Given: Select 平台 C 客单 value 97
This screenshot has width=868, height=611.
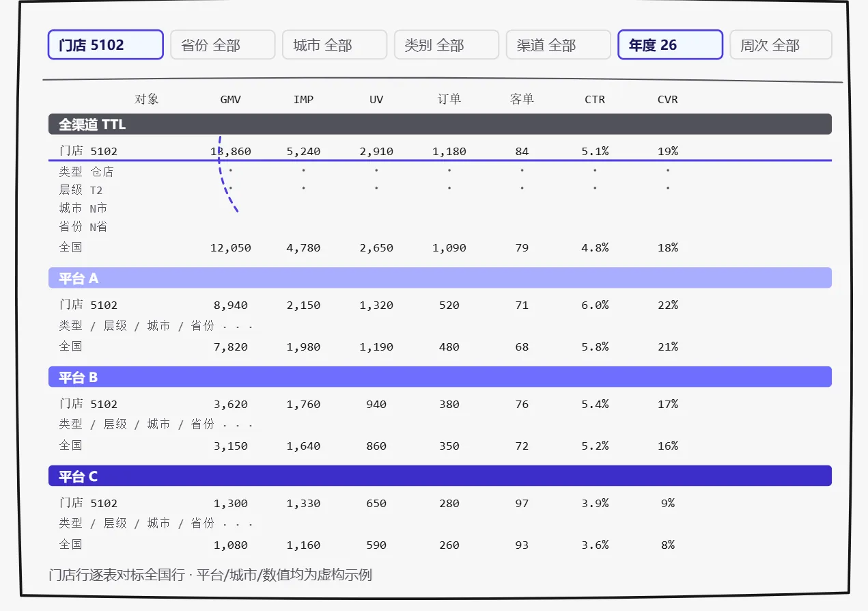Looking at the screenshot, I should (522, 504).
